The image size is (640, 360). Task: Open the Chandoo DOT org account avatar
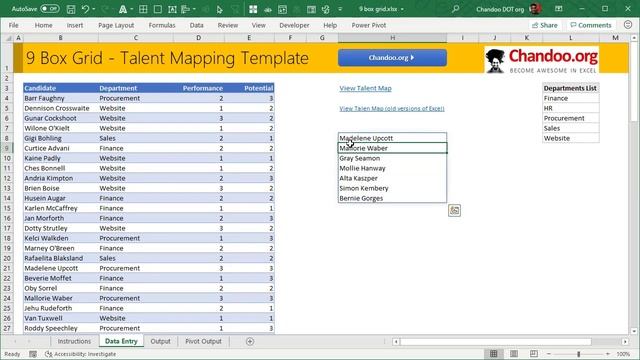pyautogui.click(x=535, y=9)
